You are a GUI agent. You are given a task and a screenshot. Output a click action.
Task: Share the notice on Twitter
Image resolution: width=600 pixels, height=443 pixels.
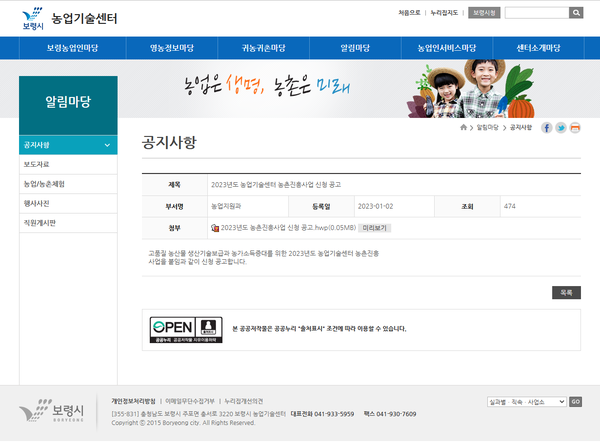[561, 128]
